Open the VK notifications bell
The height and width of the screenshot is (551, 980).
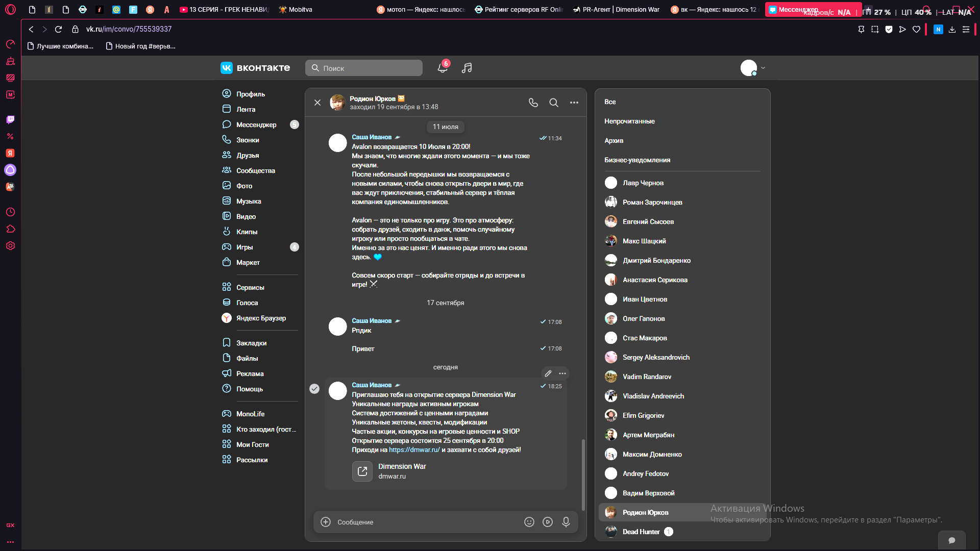pyautogui.click(x=443, y=68)
